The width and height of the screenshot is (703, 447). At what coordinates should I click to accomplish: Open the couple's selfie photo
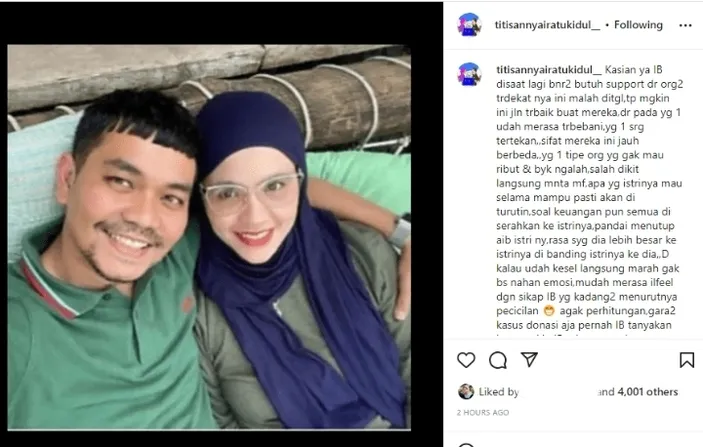(209, 237)
